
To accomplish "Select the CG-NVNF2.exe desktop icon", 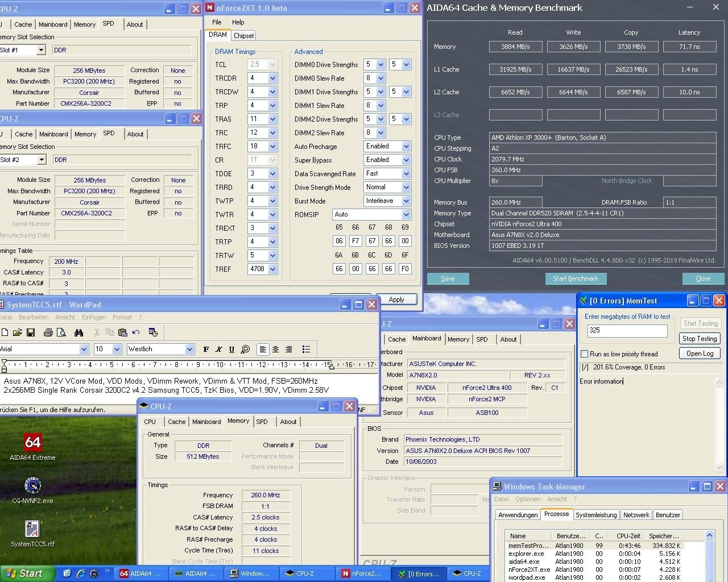I will pos(32,490).
